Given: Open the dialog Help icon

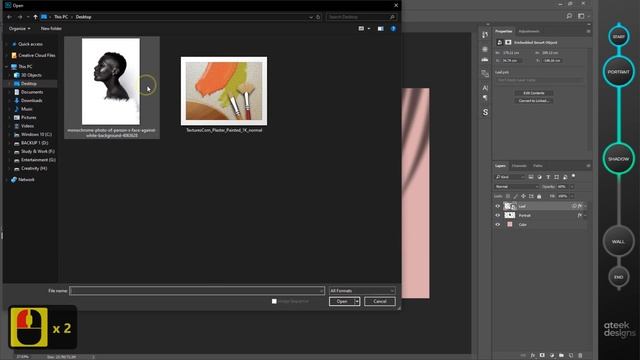Looking at the screenshot, I should click(393, 29).
